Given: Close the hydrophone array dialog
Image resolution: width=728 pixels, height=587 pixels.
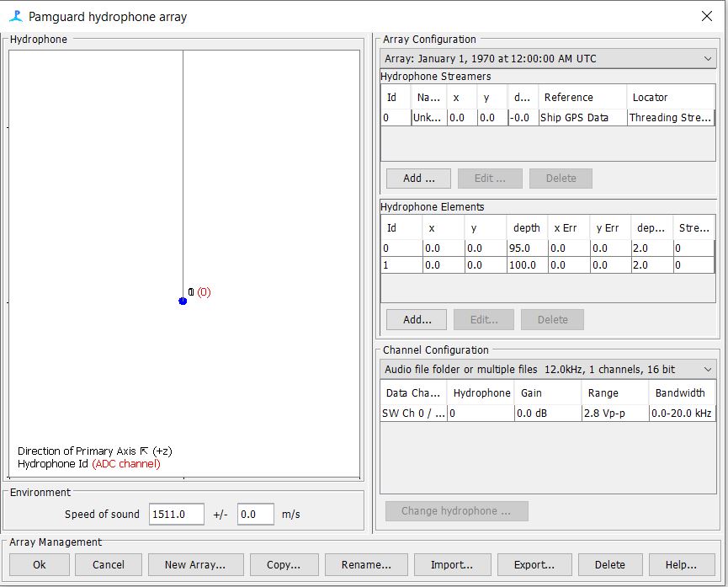Looking at the screenshot, I should point(707,16).
